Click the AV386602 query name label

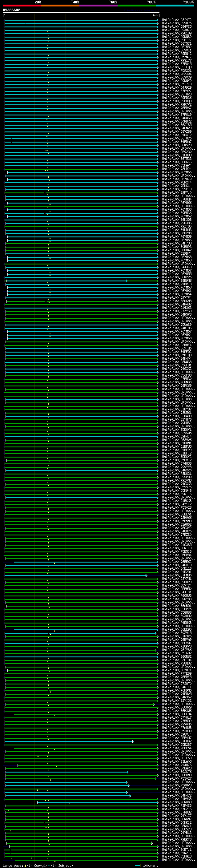coord(11,10)
